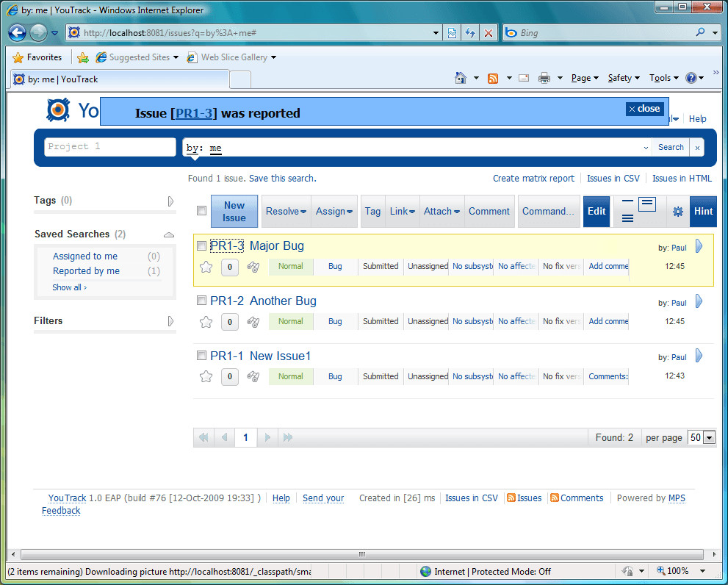Check the PR1-2 Another Bug checkbox
This screenshot has width=728, height=585.
click(x=201, y=301)
